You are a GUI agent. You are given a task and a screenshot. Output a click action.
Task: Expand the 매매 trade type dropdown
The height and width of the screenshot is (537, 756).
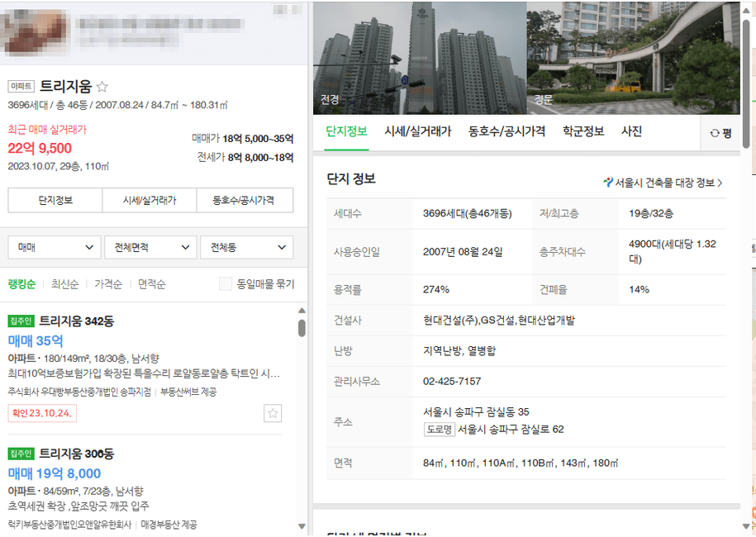pos(55,247)
